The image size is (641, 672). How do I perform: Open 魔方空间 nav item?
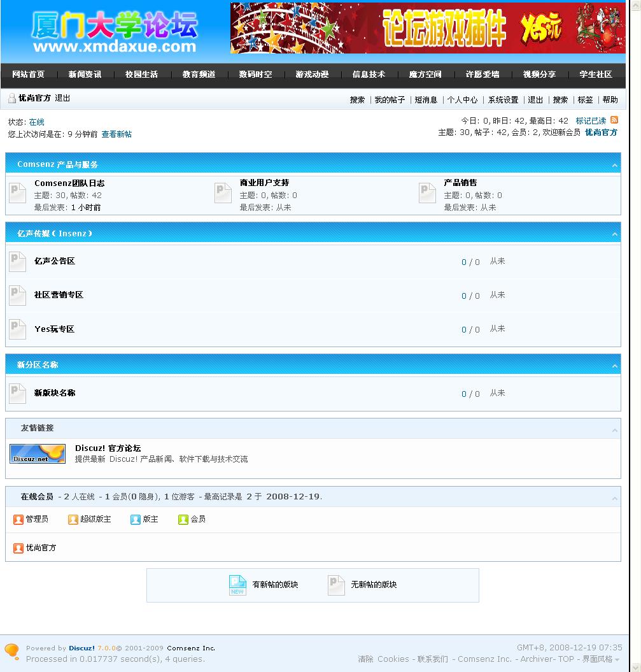tap(425, 75)
